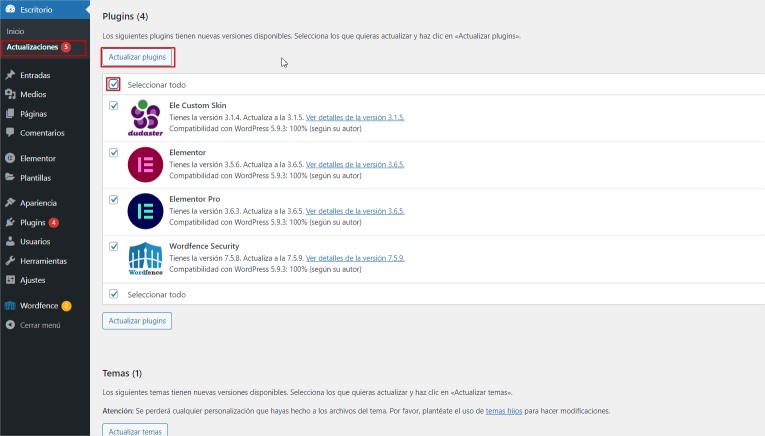Viewport: 765px width, 436px height.
Task: Click the Elementor Pro plugin name
Action: [x=195, y=199]
